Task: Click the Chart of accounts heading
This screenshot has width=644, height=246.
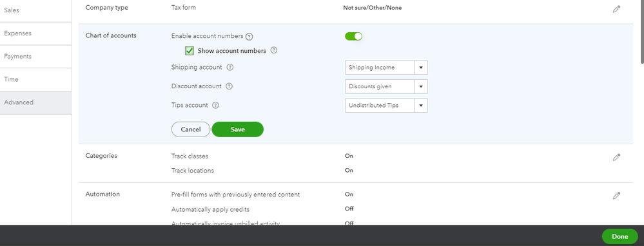Action: pos(111,35)
